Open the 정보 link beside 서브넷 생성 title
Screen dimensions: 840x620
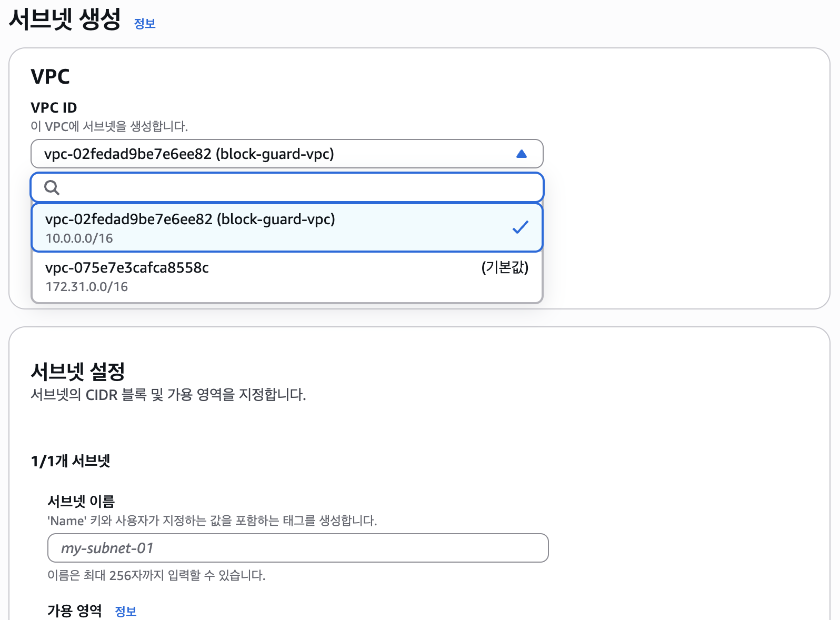point(144,23)
